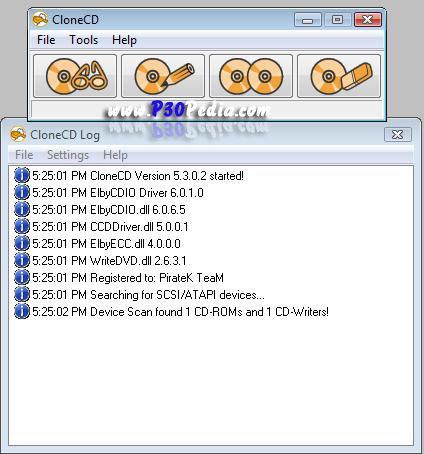Click the CloneCD sheep title bar icon
This screenshot has height=454, width=424.
click(x=40, y=19)
